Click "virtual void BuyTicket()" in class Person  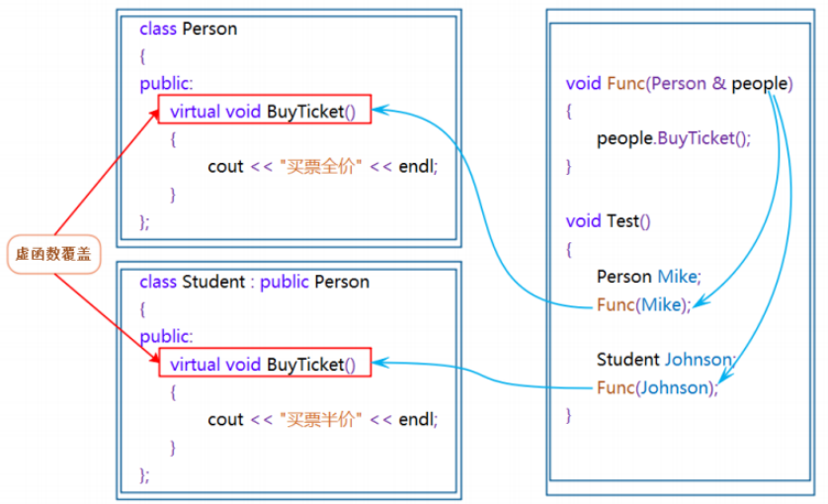pyautogui.click(x=265, y=110)
